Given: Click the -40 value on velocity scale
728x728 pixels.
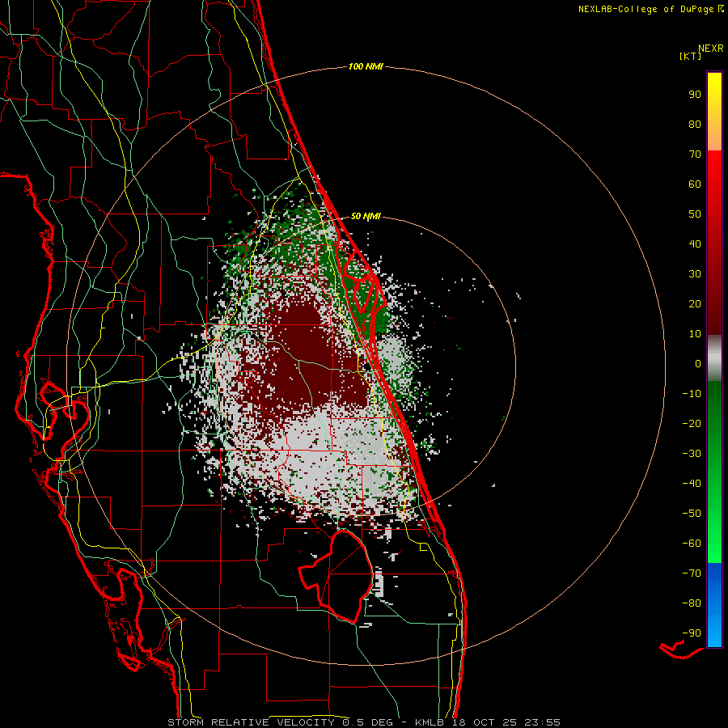Looking at the screenshot, I should tap(692, 484).
